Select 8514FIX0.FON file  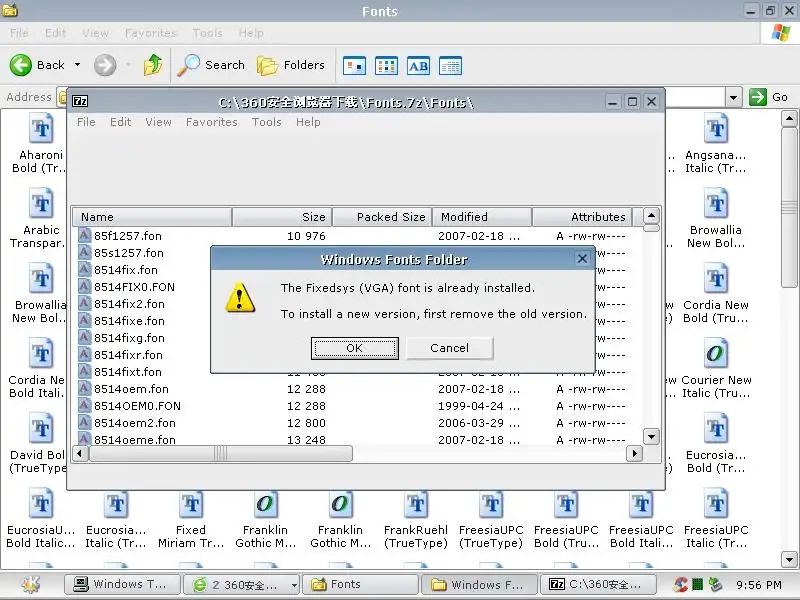click(x=134, y=287)
